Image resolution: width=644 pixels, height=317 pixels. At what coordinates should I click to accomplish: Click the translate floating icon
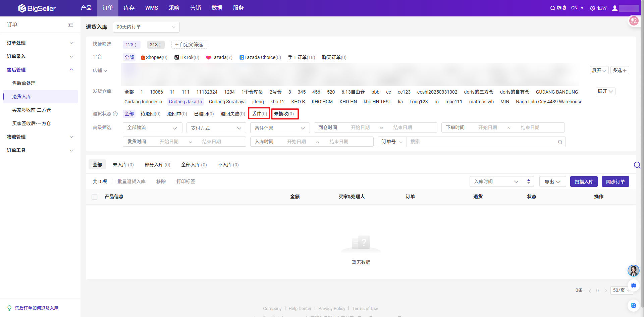(634, 21)
